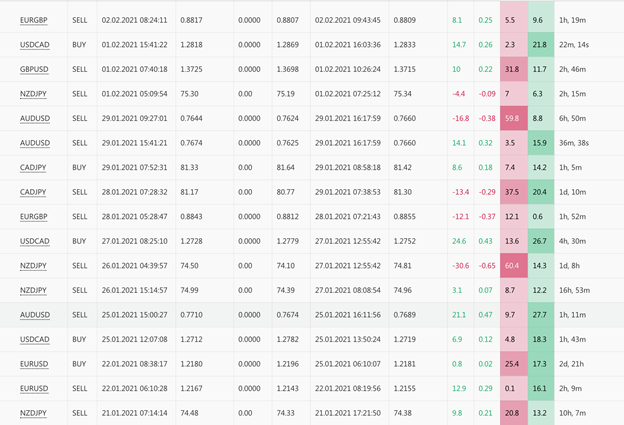Screen dimensions: 624x425
Task: Click the 24.6 pips value
Action: click(x=459, y=240)
